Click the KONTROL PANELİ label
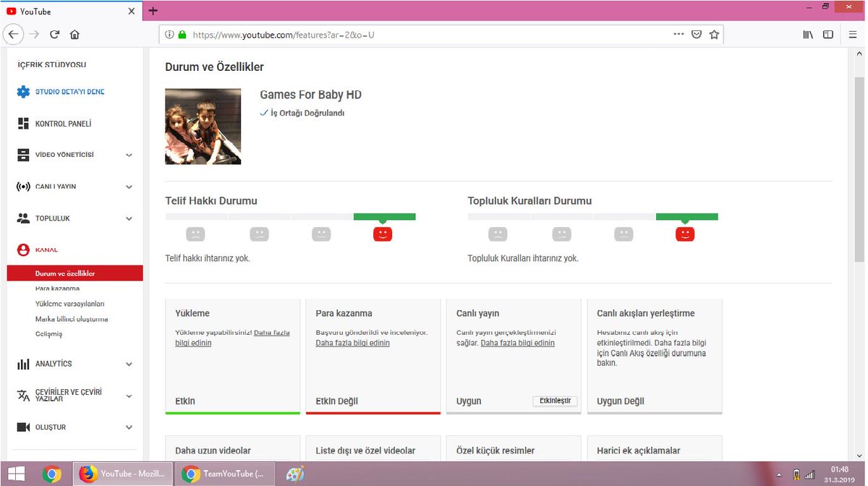868x486 pixels. pyautogui.click(x=63, y=124)
